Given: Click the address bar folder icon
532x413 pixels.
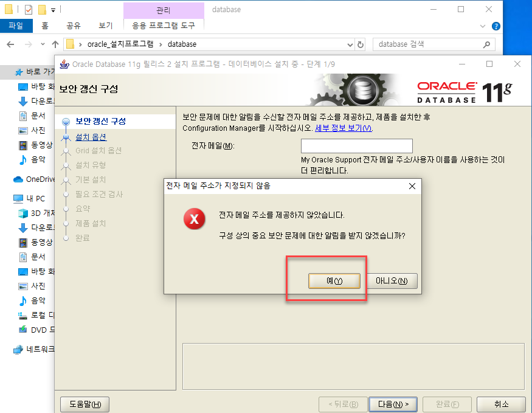Looking at the screenshot, I should click(x=71, y=44).
